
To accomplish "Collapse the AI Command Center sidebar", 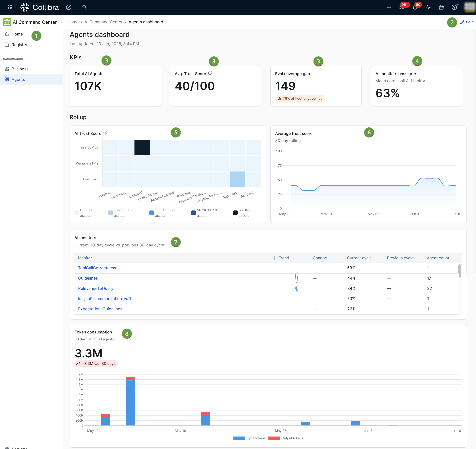I will 61,22.
